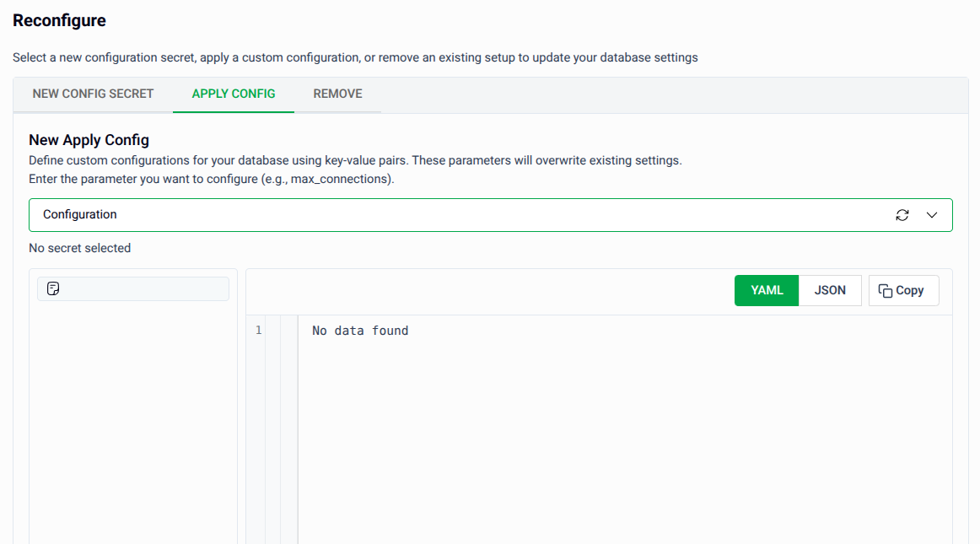Switch to the APPLY CONFIG tab
980x544 pixels.
234,94
